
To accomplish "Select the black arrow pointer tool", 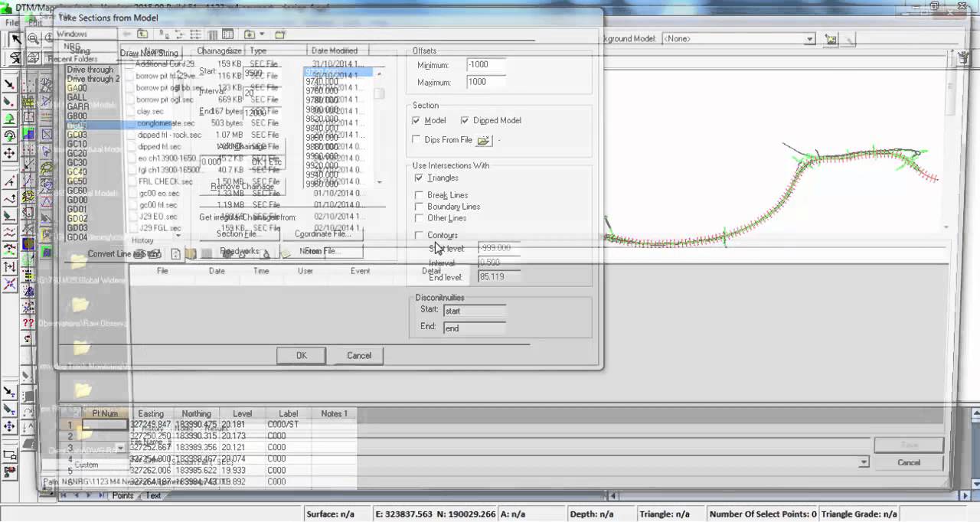I will (16, 38).
